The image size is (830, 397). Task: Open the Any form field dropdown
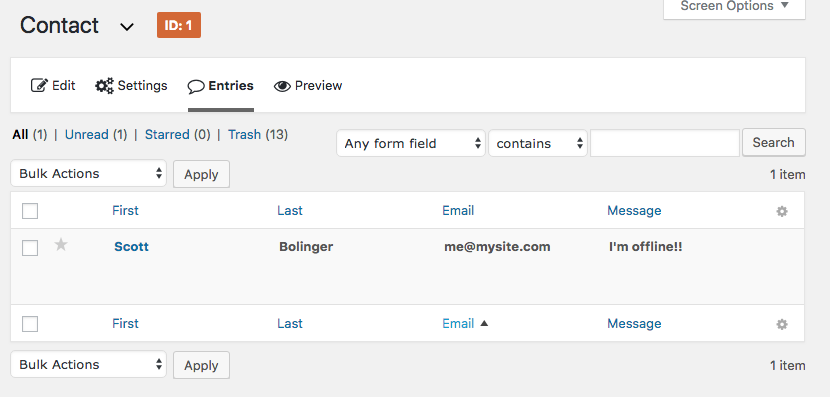point(411,143)
